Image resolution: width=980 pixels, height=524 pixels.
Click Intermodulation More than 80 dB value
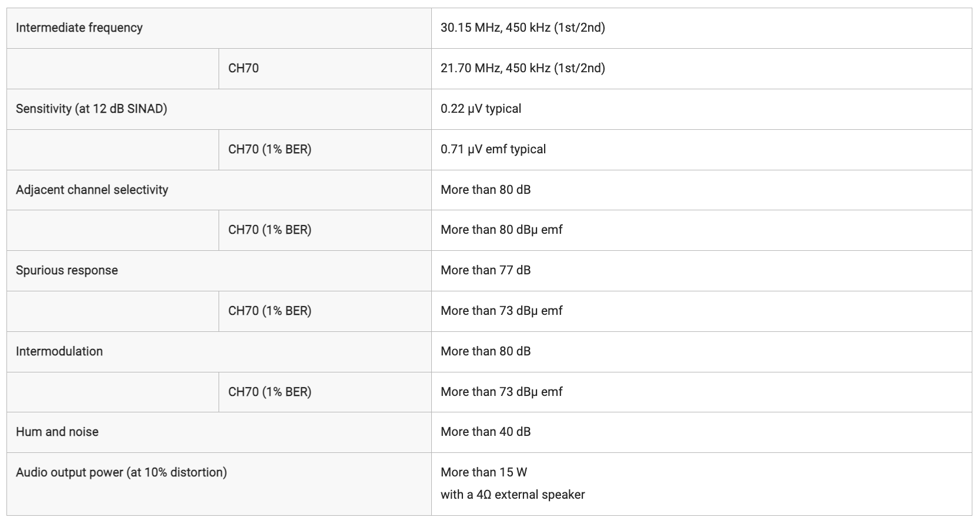pyautogui.click(x=485, y=351)
